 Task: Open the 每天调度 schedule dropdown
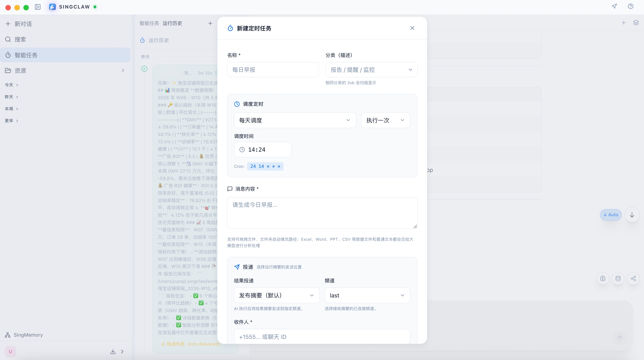[295, 120]
